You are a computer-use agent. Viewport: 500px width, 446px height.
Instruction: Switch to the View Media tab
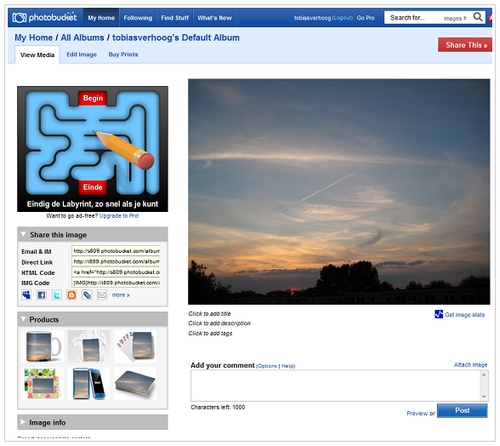point(37,55)
